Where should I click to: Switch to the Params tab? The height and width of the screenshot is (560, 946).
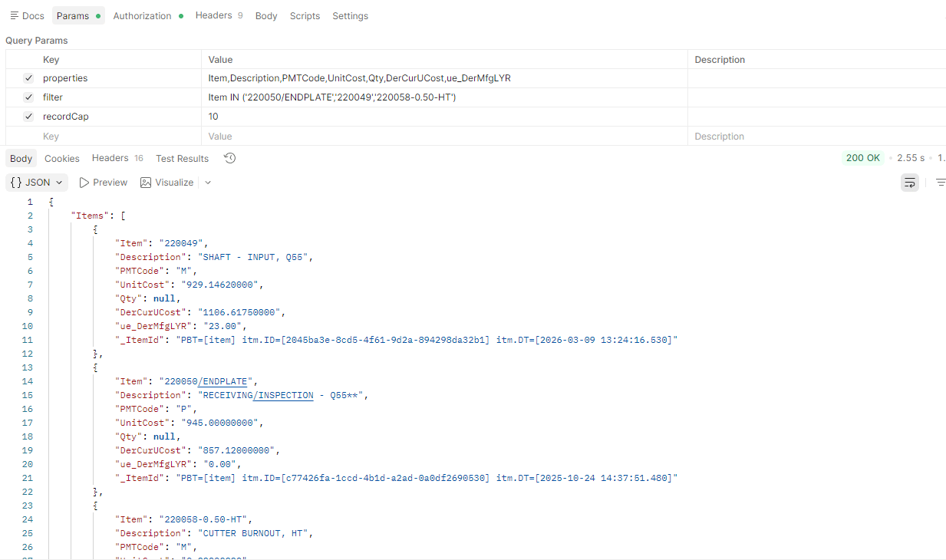click(78, 16)
